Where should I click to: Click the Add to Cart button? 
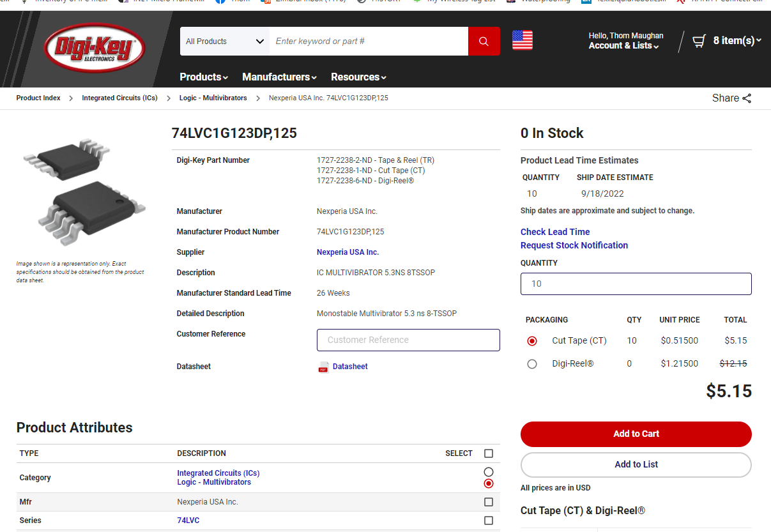636,434
